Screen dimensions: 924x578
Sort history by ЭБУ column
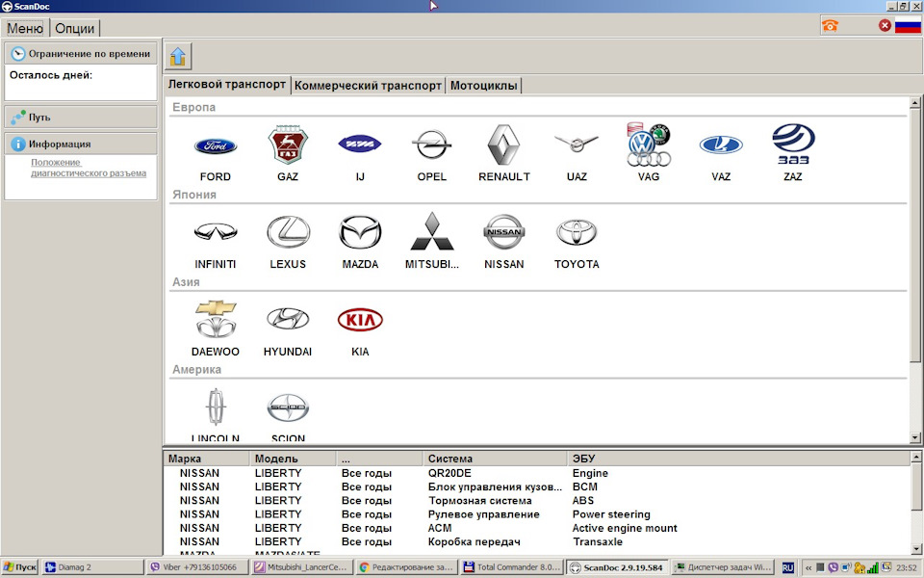coord(739,459)
